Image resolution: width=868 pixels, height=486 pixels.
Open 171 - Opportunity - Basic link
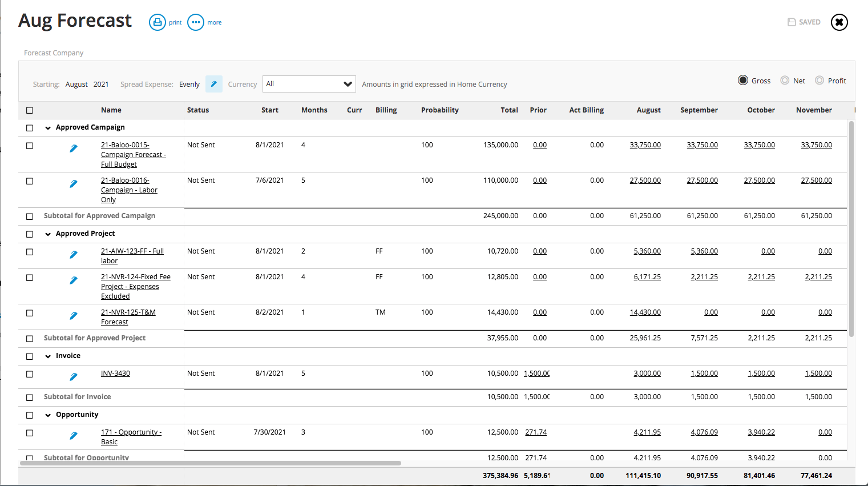tap(131, 437)
